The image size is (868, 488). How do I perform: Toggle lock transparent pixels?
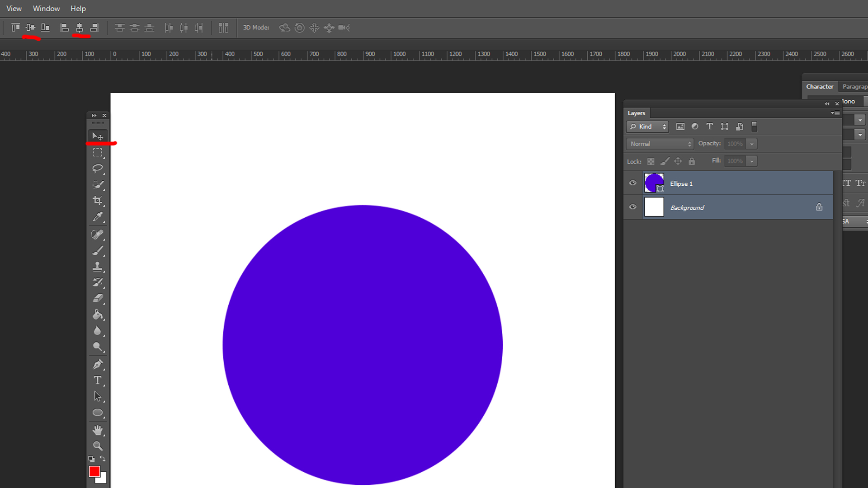(651, 161)
